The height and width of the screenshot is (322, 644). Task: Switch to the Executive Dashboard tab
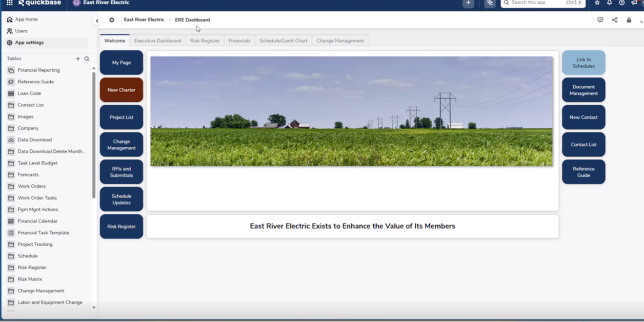(x=158, y=41)
